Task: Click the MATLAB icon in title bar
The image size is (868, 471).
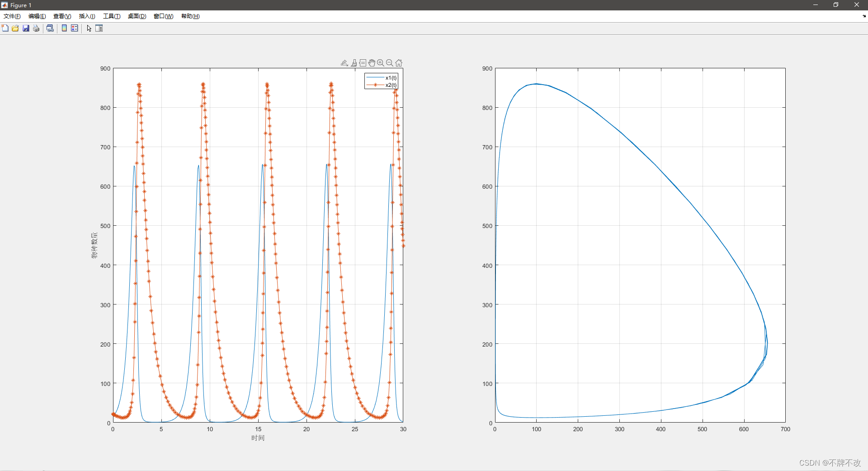Action: pyautogui.click(x=5, y=5)
